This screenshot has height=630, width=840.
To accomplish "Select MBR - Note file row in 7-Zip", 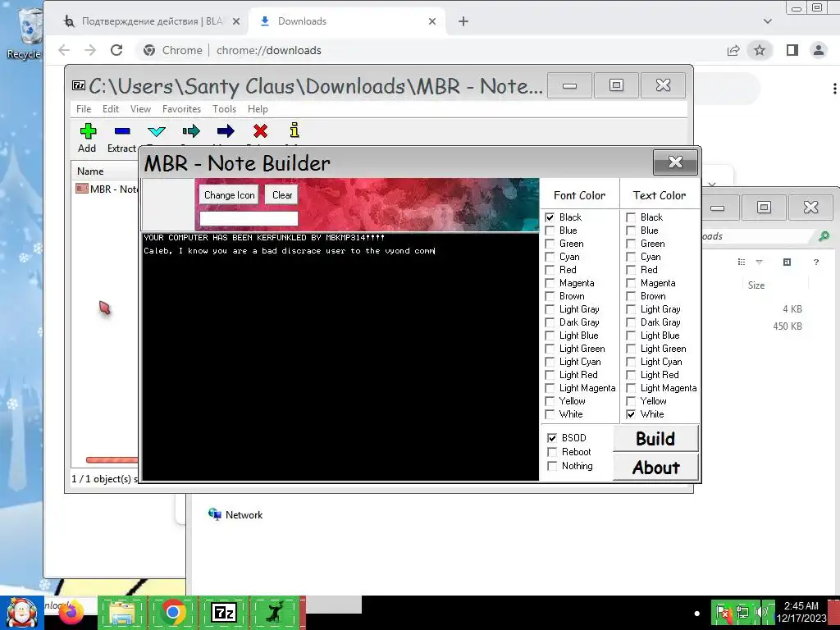I will 106,189.
